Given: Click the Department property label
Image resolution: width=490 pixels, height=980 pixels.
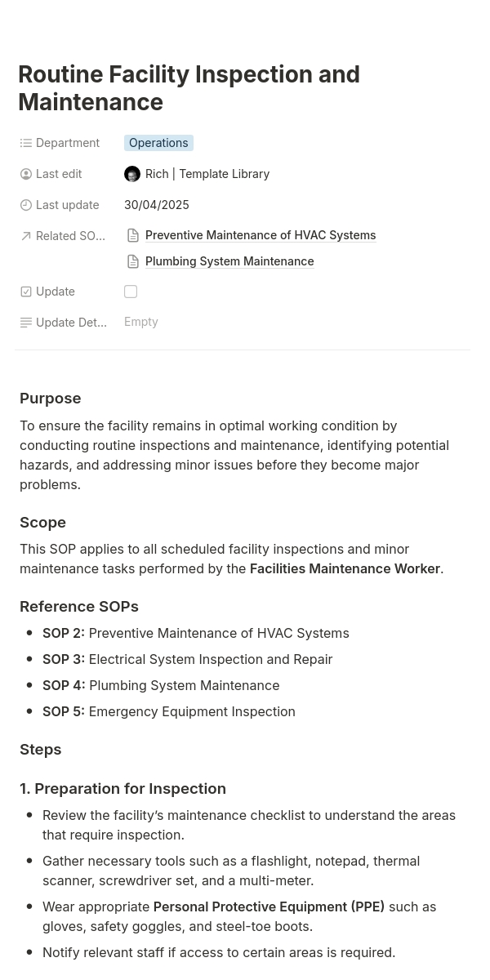Looking at the screenshot, I should 68,143.
